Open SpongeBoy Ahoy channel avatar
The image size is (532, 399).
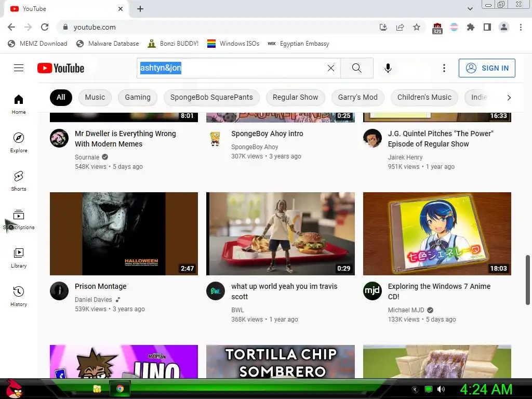(216, 138)
